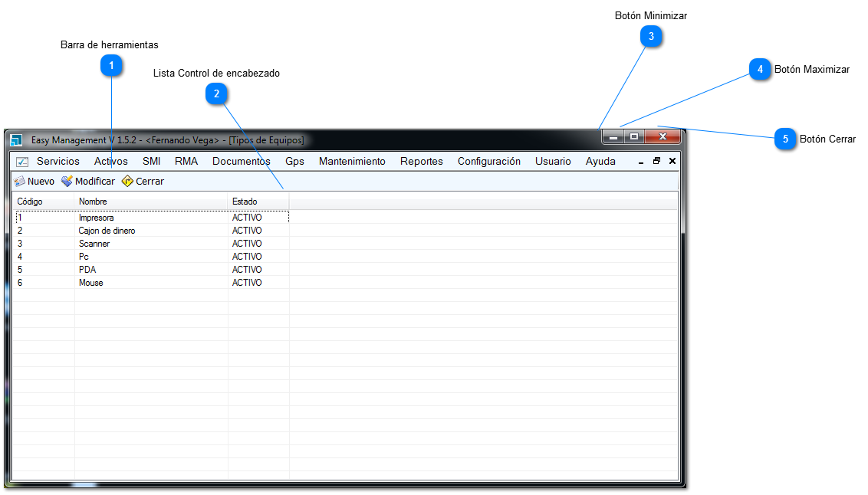Open the Activos menu
The image size is (868, 495).
pos(110,162)
